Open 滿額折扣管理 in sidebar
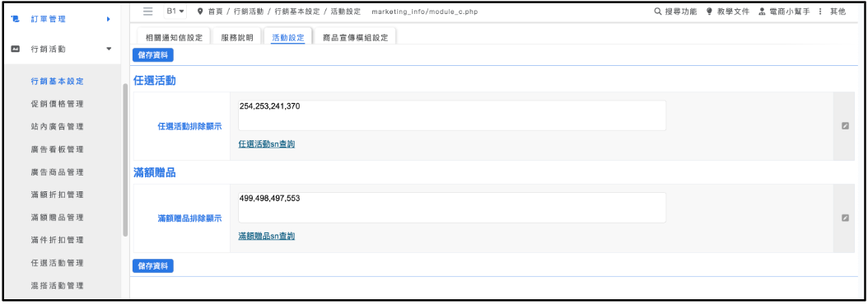Viewport: 868px width, 305px height. [57, 195]
